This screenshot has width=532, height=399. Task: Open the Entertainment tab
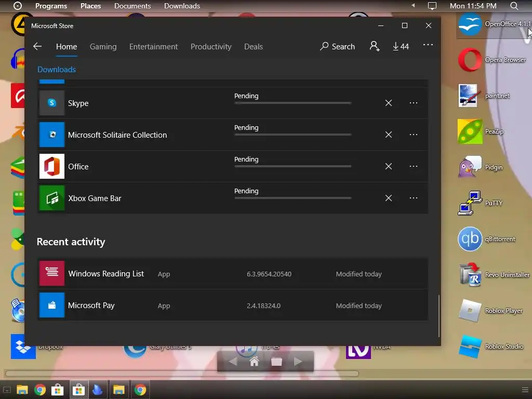point(153,46)
